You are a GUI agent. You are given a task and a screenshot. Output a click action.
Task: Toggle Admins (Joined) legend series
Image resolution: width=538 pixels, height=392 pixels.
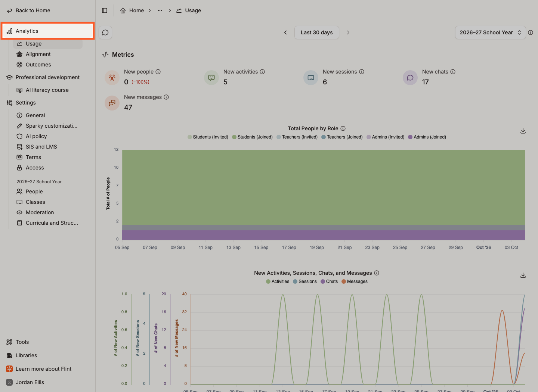click(427, 137)
